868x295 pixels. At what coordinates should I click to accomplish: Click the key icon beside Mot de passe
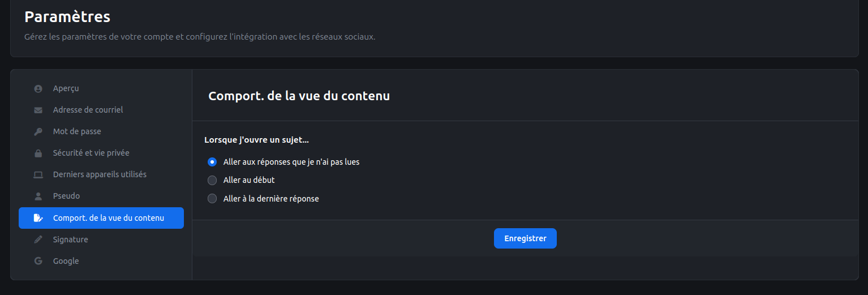(38, 132)
